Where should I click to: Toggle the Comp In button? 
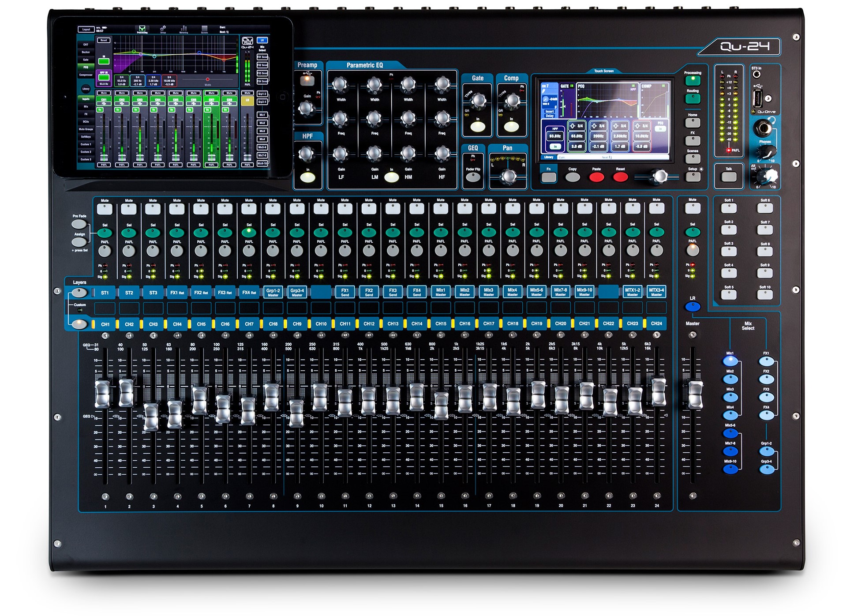[511, 127]
